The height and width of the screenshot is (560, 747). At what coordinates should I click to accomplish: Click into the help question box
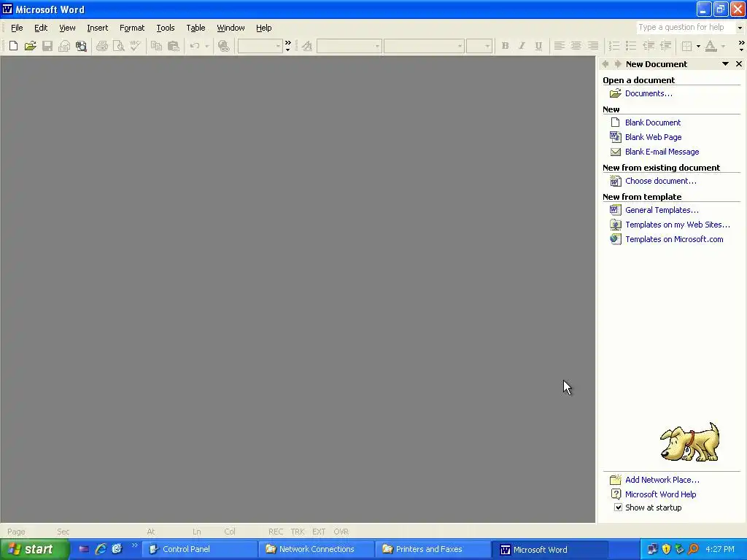coord(685,27)
